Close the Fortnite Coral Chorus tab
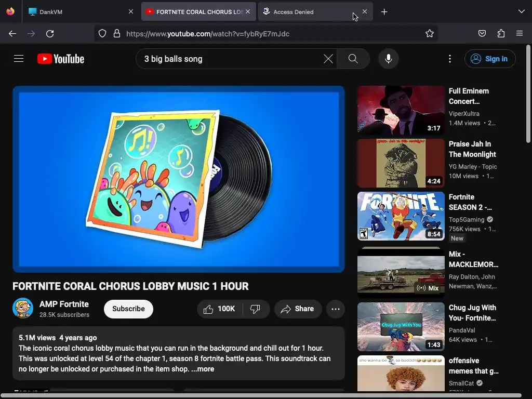Viewport: 532px width, 399px height. 248,11
